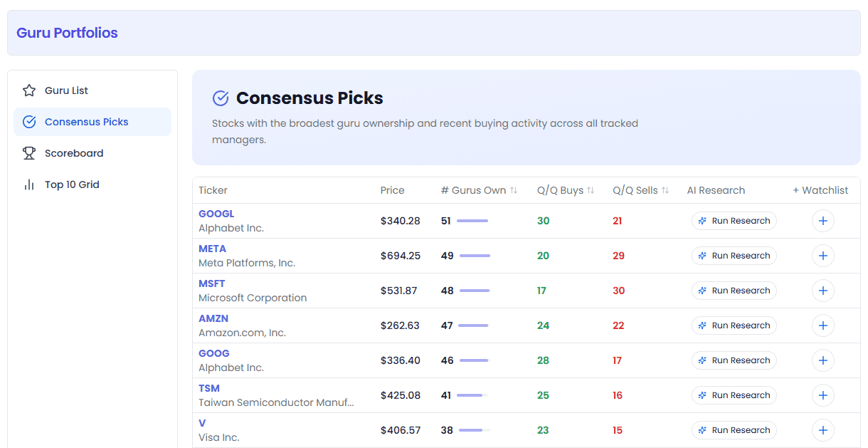Click the Guru List star icon
Viewport: 868px width, 448px height.
(x=29, y=90)
